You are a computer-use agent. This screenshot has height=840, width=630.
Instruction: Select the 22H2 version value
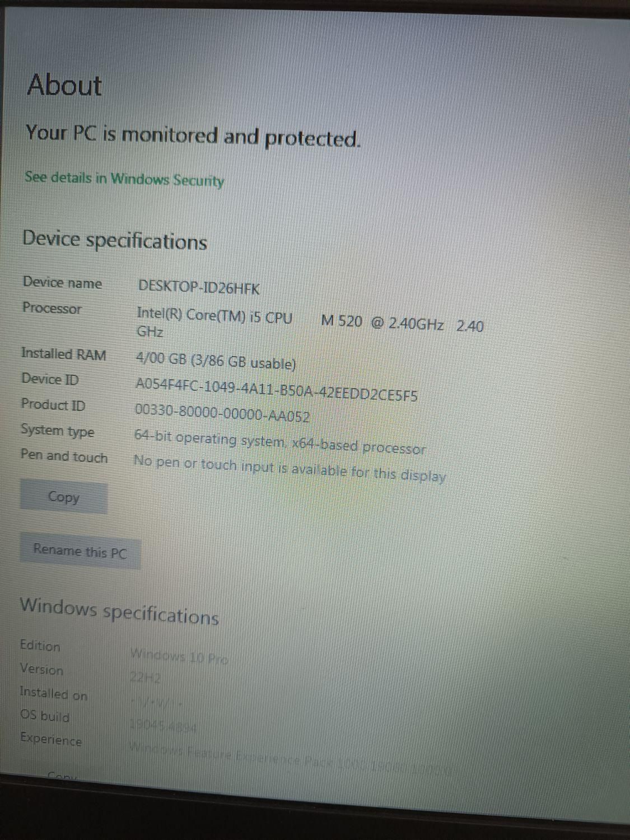(145, 678)
